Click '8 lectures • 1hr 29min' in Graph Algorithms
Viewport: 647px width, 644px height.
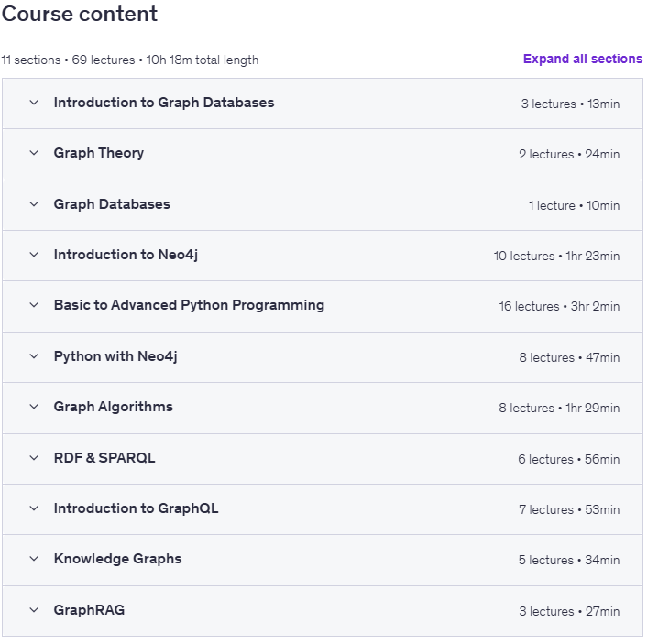559,408
